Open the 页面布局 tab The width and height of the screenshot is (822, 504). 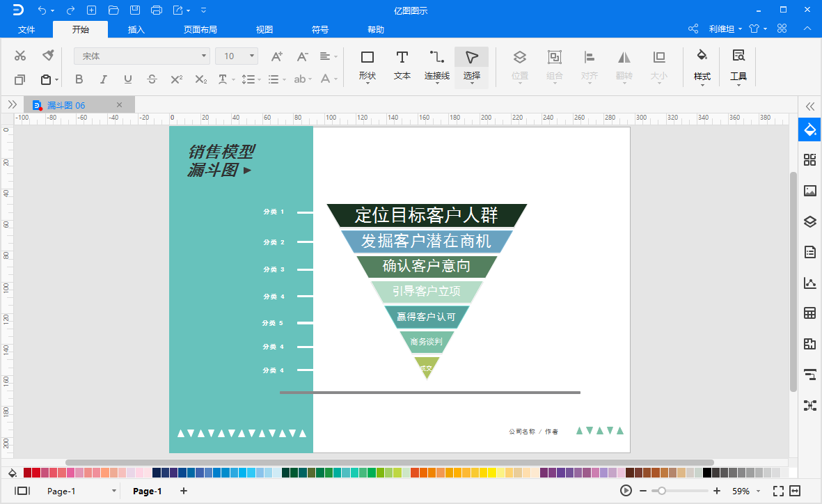pyautogui.click(x=200, y=29)
